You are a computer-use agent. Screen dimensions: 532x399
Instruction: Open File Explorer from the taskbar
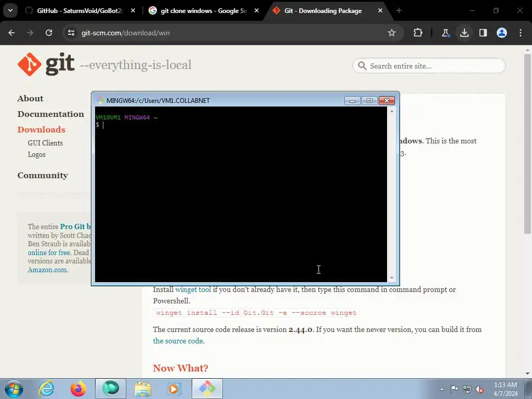[143, 389]
